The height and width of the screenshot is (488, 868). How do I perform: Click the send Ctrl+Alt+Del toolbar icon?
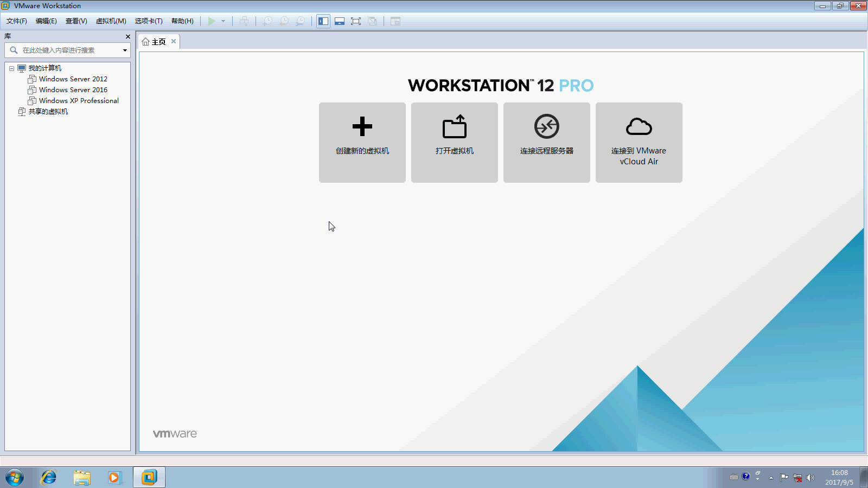tap(244, 21)
